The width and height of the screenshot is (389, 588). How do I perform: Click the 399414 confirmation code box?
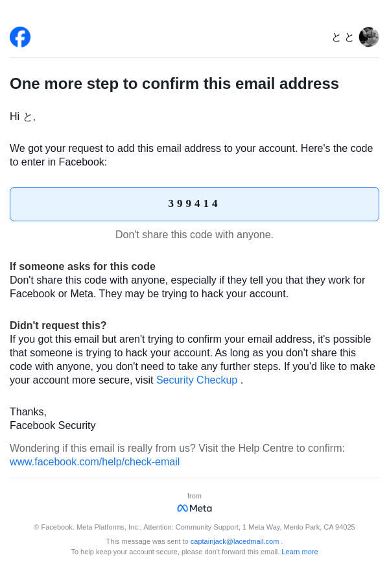point(194,204)
